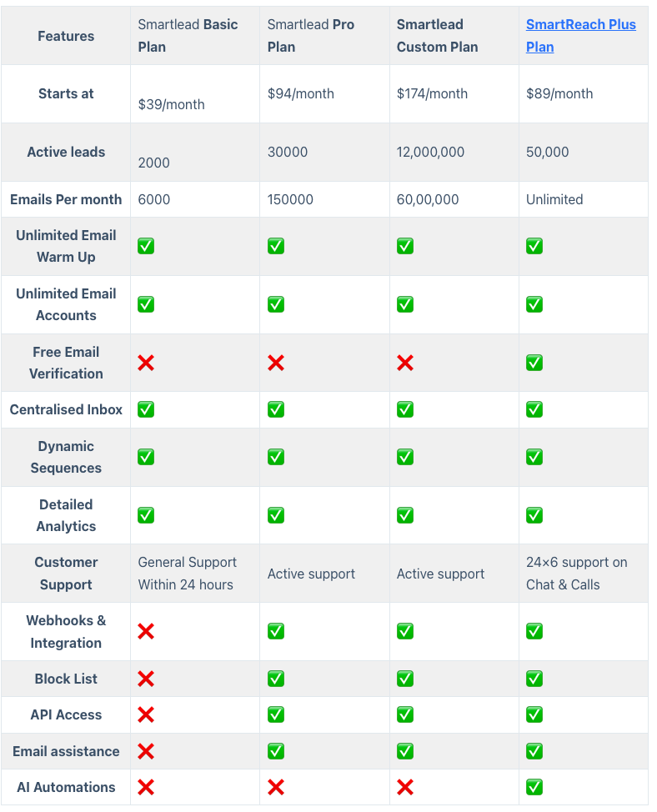Viewport: 657px width, 812px height.
Task: Click the red cross for Basic Plan Webhooks & Integration
Action: click(x=146, y=631)
